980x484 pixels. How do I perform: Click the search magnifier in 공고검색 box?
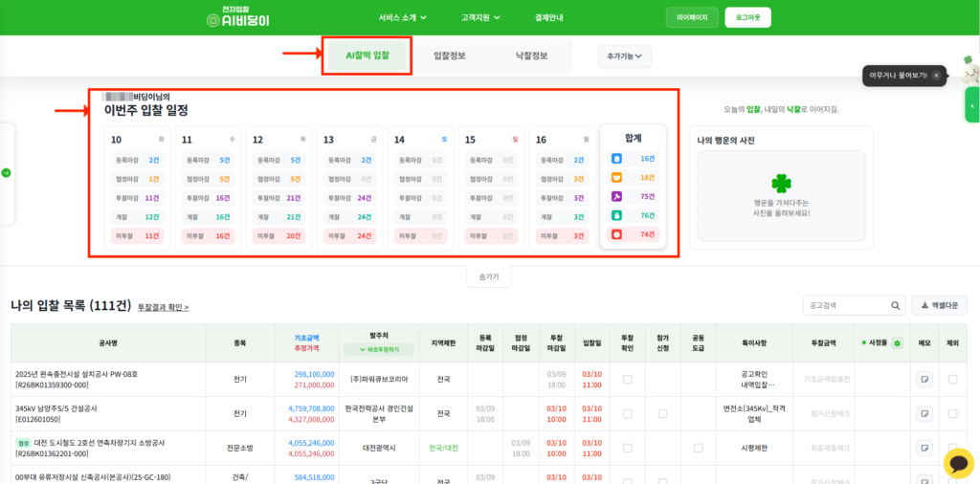point(895,306)
